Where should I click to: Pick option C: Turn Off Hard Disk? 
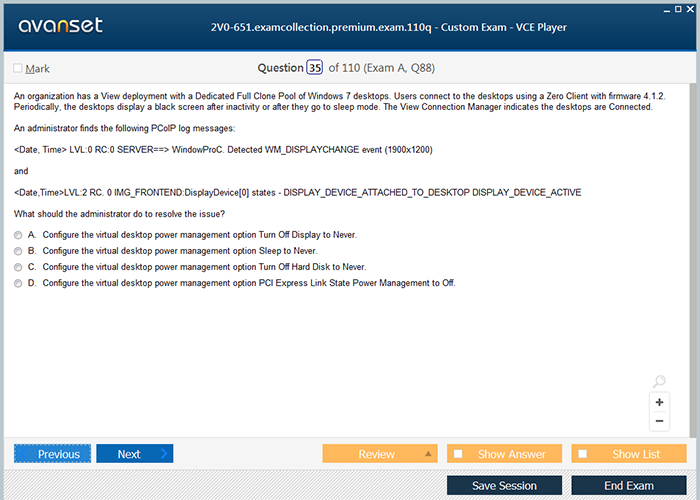[18, 267]
